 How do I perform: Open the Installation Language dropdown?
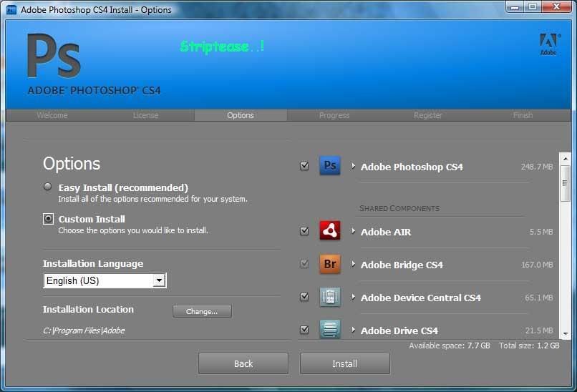coord(105,280)
